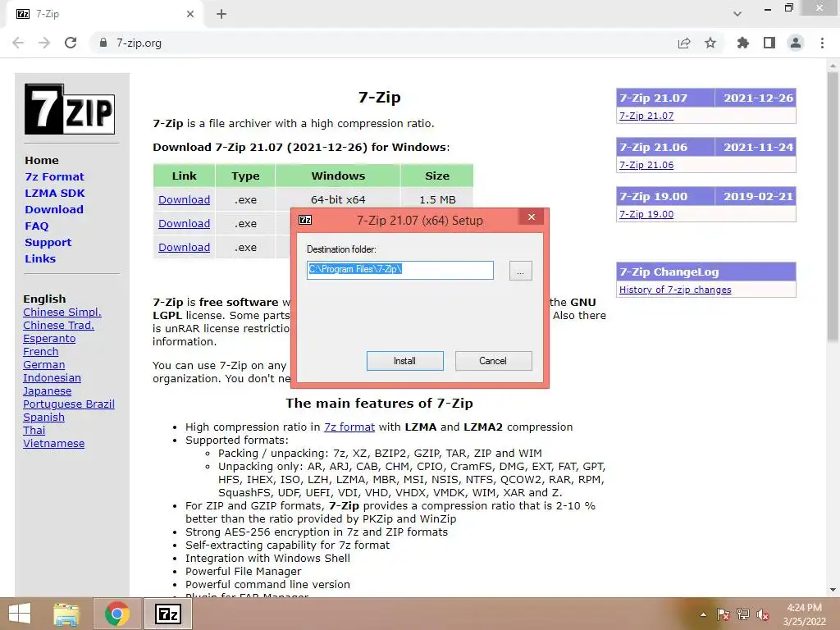The width and height of the screenshot is (840, 630).
Task: Close the 7-Zip browser tab
Action: 190,14
